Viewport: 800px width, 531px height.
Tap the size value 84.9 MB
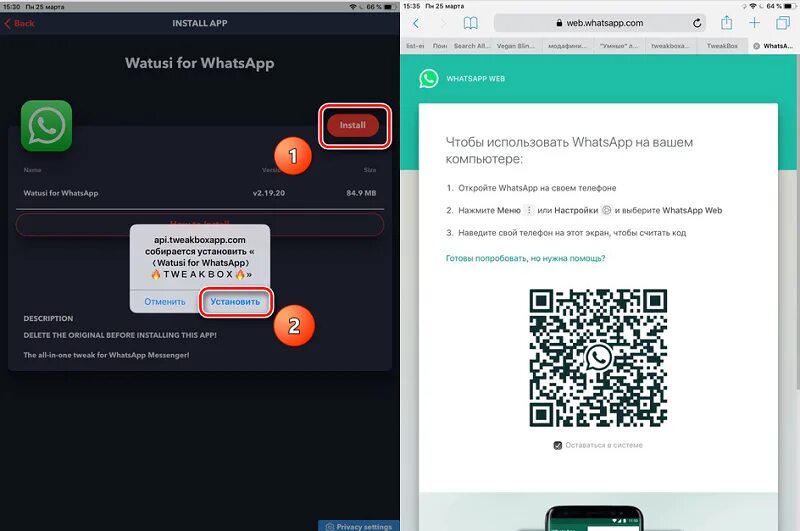[361, 193]
